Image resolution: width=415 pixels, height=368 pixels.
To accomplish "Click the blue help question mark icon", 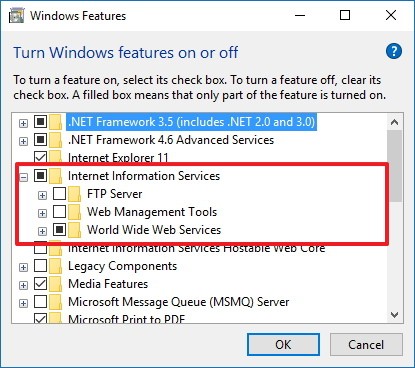I will pos(394,51).
